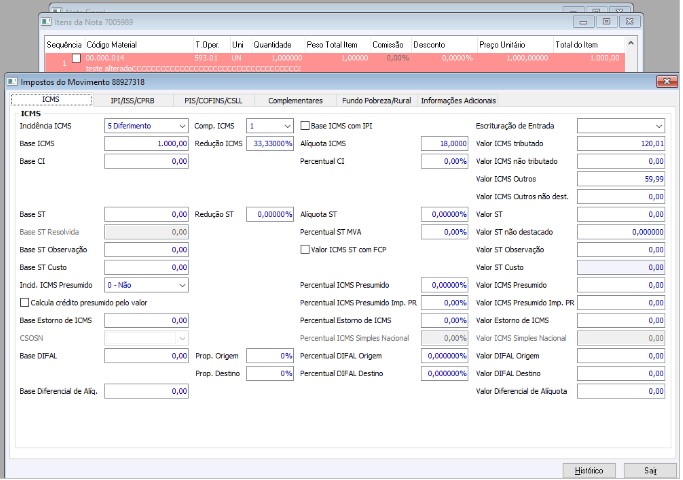Image resolution: width=683 pixels, height=480 pixels.
Task: Click the Valor ICMS tributado field
Action: point(621,143)
